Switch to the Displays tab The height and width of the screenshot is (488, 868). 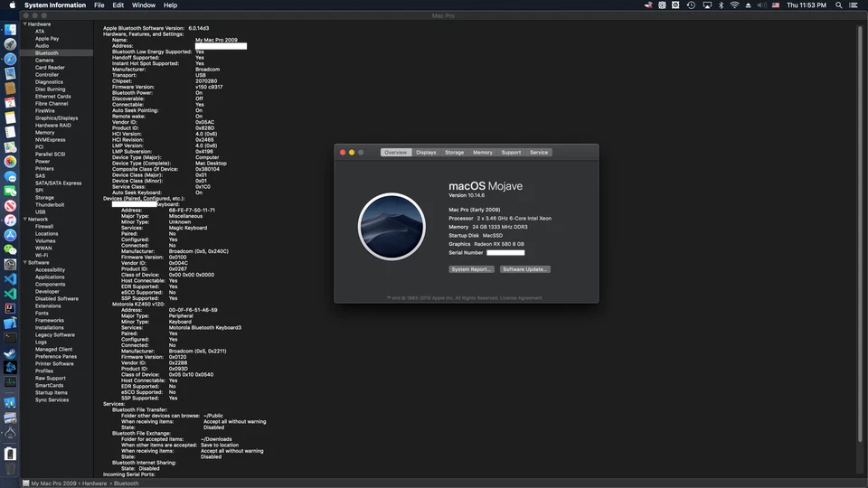(426, 153)
